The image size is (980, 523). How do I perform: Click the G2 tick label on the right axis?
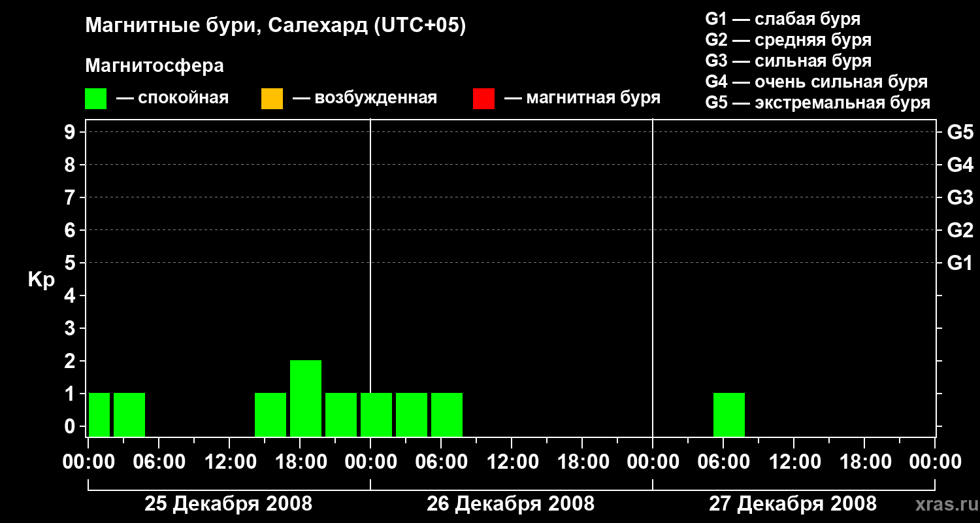pyautogui.click(x=960, y=230)
